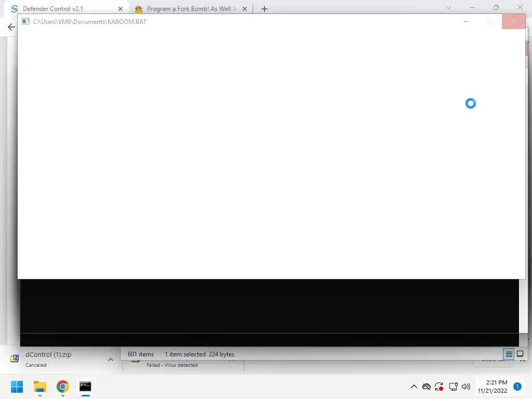Open notification center badge

pos(517,387)
